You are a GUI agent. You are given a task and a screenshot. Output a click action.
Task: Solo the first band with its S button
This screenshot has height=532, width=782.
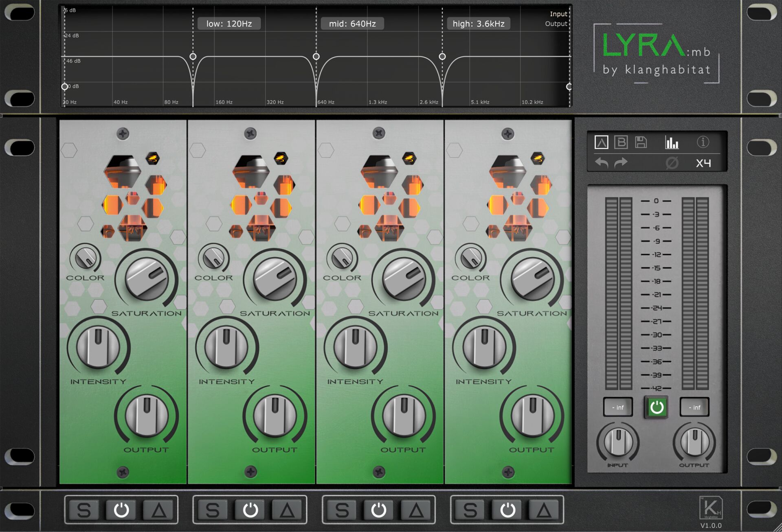84,509
